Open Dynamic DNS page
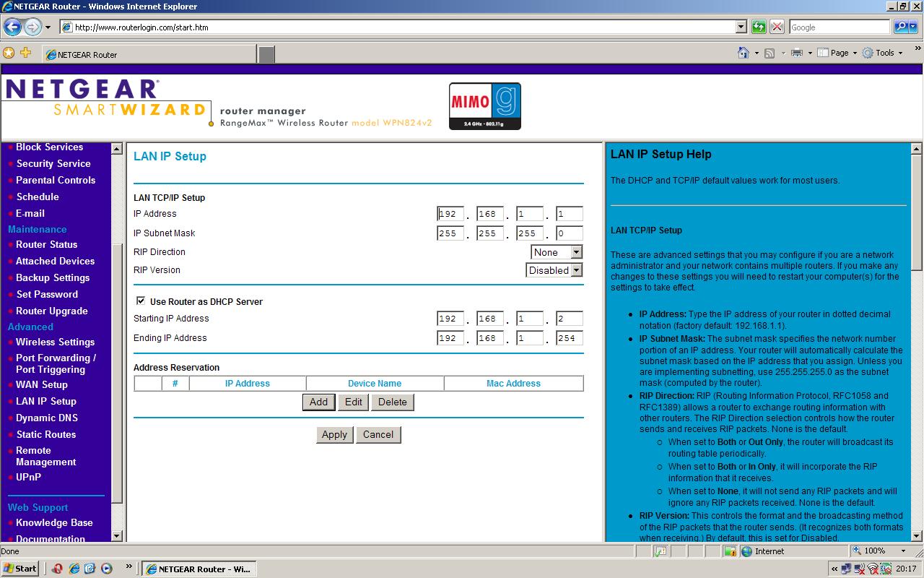Viewport: 924px width, 578px height. [47, 418]
